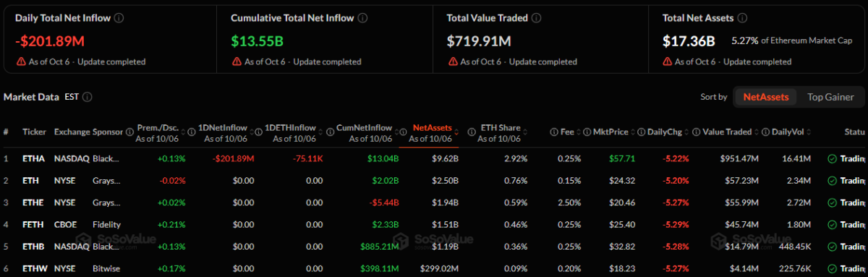Screen dimensions: 868x277
Task: Click red sort arrows after NetAssets header
Action: pos(457,132)
